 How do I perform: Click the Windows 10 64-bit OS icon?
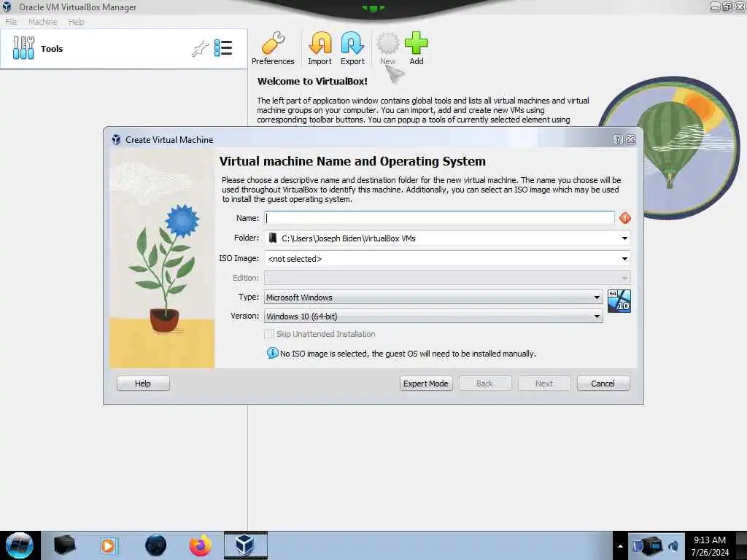(x=619, y=301)
